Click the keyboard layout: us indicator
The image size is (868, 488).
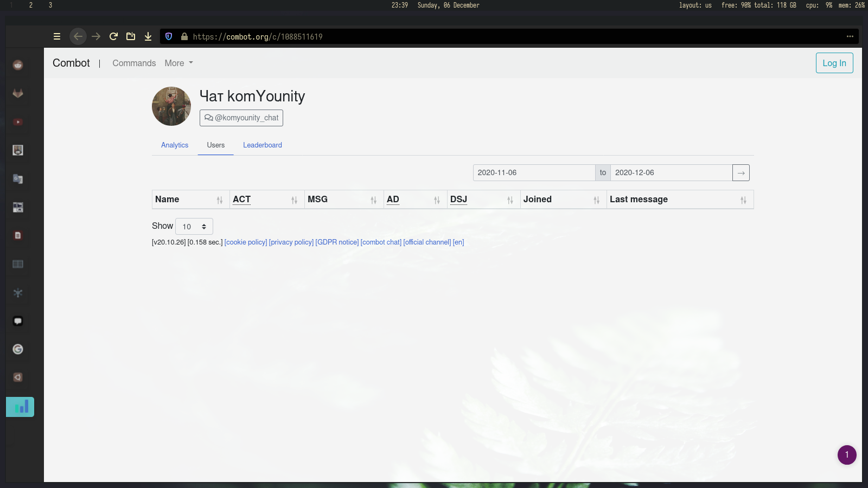coord(695,5)
